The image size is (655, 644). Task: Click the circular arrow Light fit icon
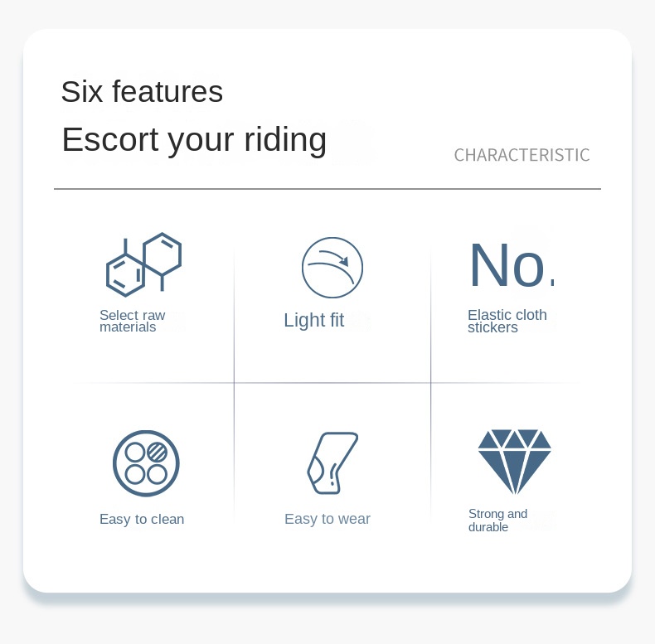click(332, 268)
